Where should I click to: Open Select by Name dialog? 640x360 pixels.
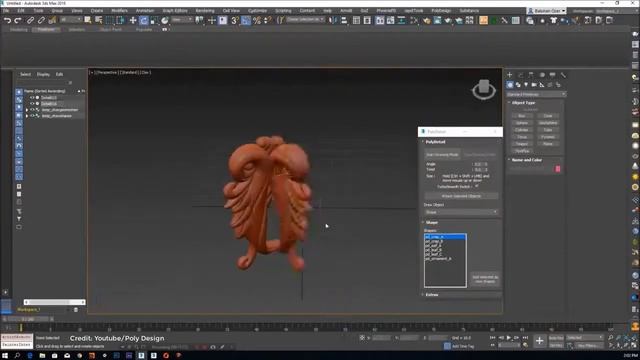[x=99, y=20]
